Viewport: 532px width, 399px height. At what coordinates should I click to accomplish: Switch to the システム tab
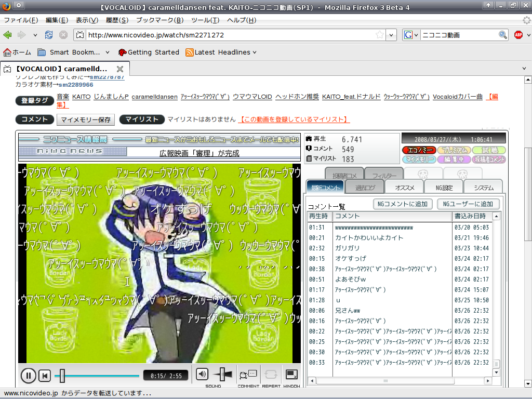pyautogui.click(x=484, y=187)
